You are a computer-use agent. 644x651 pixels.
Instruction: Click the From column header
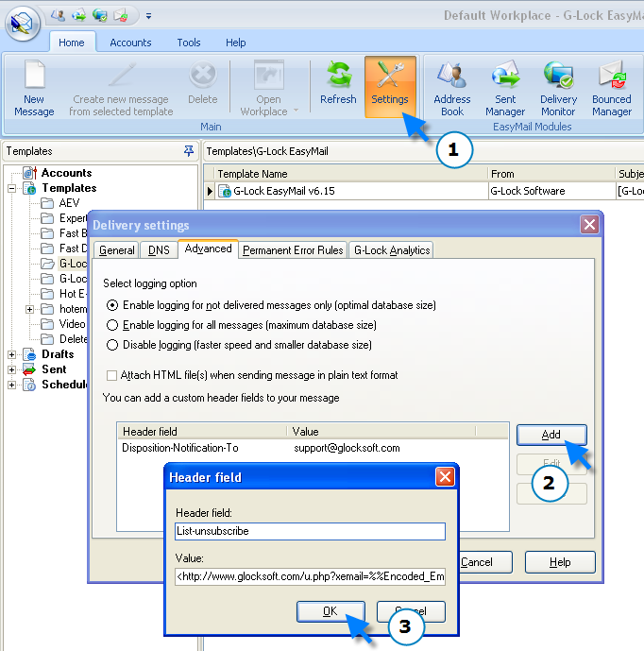tap(551, 174)
